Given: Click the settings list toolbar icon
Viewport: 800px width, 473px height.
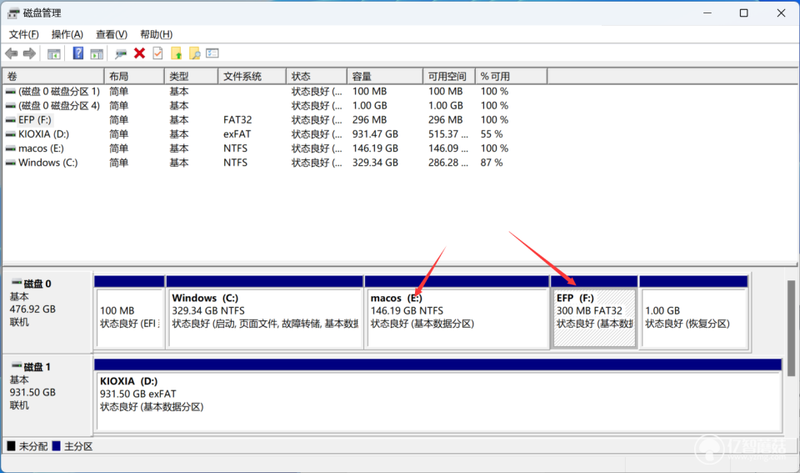Looking at the screenshot, I should click(x=212, y=53).
